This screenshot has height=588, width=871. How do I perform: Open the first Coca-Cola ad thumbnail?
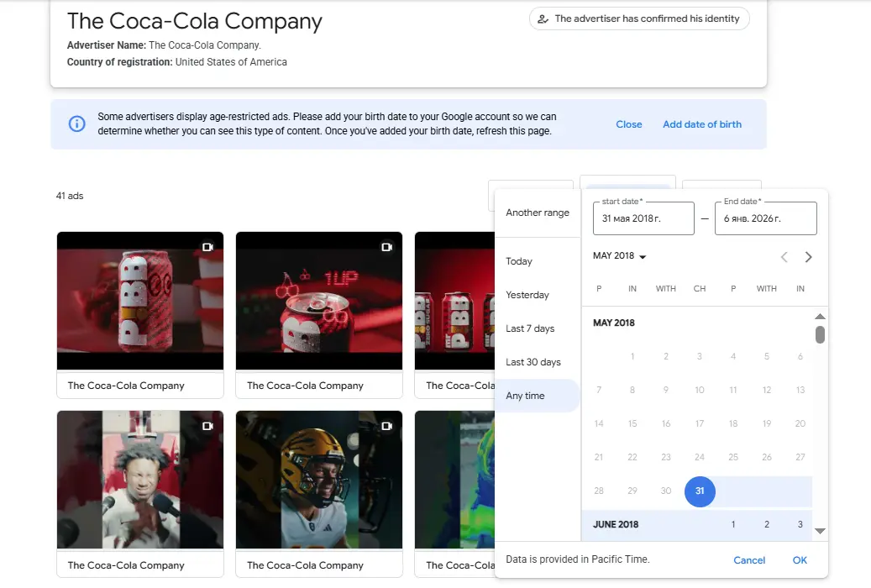point(139,301)
